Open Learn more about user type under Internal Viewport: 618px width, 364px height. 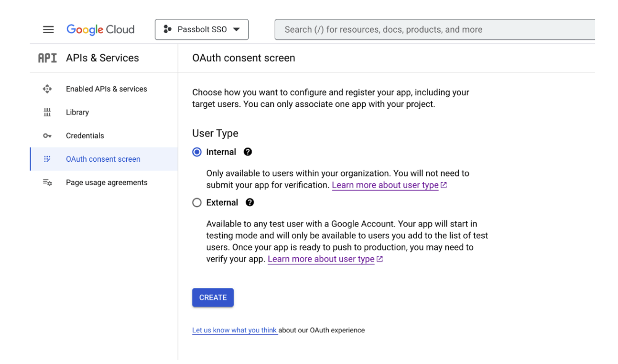(x=385, y=185)
